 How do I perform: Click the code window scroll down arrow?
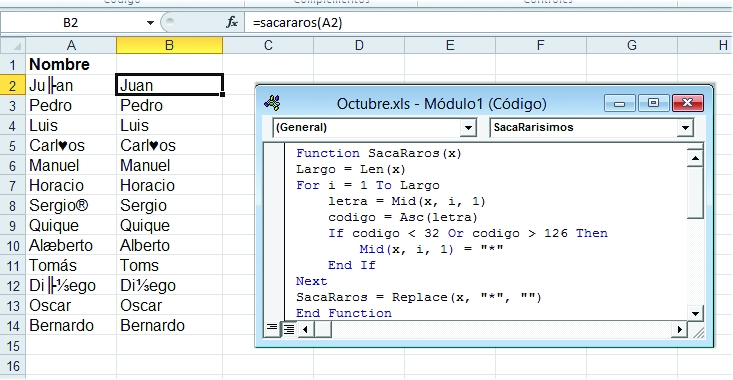[x=695, y=314]
